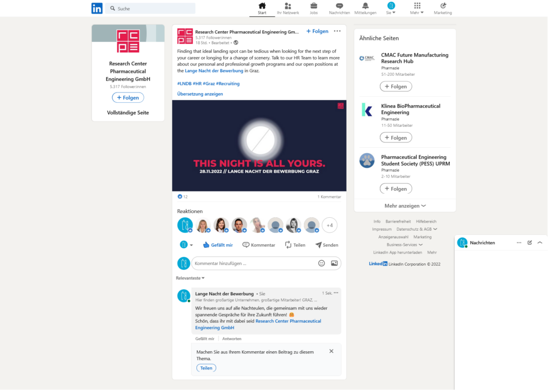Like the comment via Gefällt mir
The image size is (551, 392).
[x=205, y=339]
